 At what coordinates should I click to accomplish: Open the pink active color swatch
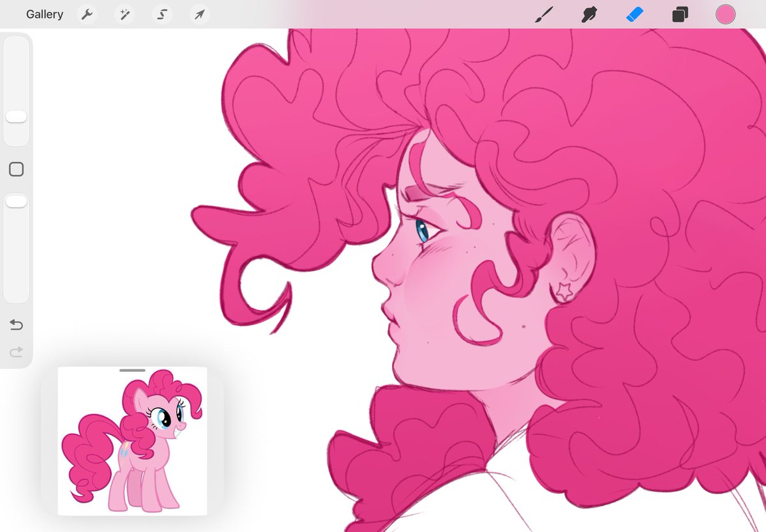coord(725,14)
